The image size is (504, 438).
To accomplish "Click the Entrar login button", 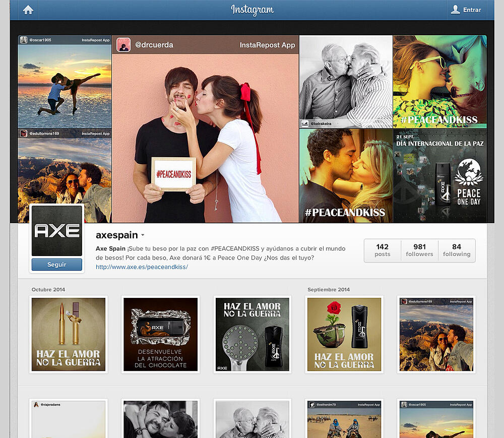I will [471, 10].
